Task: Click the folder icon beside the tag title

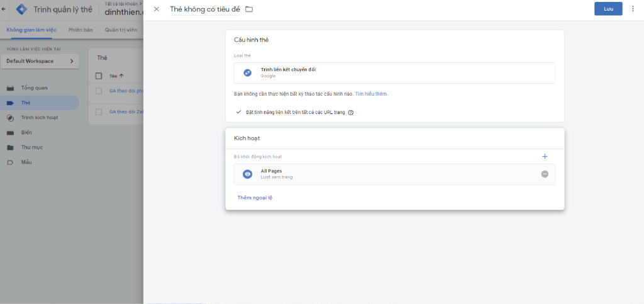Action: [x=249, y=9]
